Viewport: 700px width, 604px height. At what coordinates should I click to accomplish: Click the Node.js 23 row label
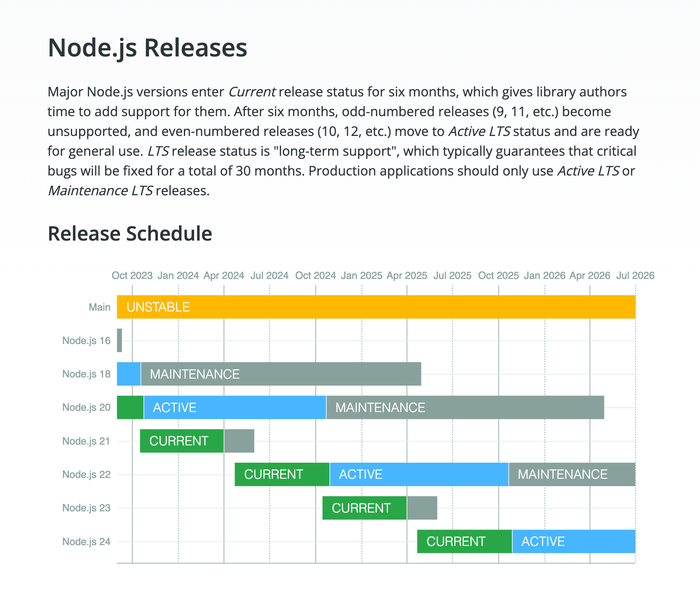[87, 508]
